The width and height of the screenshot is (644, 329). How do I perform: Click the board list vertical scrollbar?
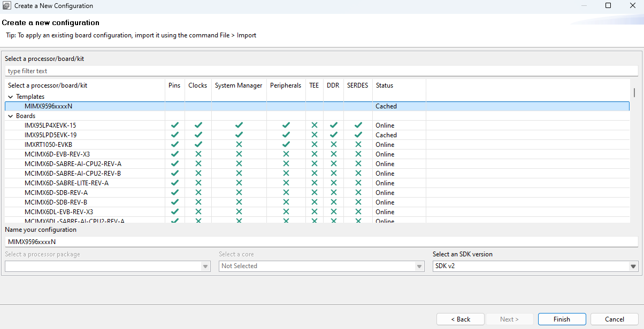tap(634, 92)
